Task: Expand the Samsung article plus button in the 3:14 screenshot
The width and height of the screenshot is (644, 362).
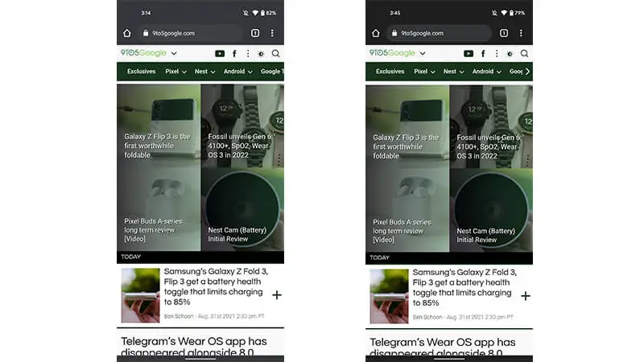Action: pyautogui.click(x=277, y=295)
